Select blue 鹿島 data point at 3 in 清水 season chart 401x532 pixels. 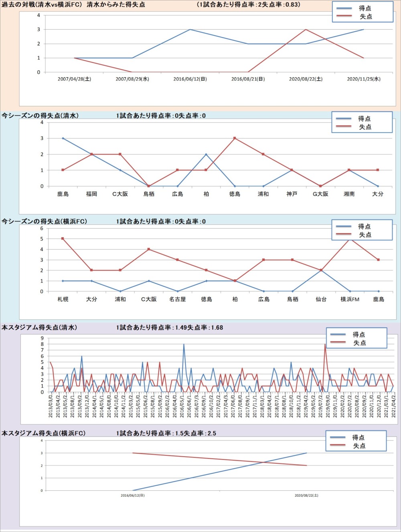(63, 138)
